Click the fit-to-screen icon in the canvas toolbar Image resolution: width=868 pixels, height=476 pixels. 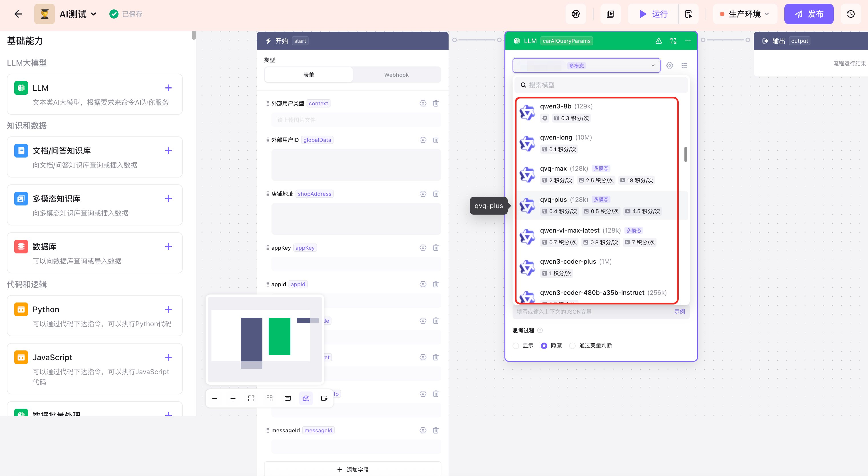tap(251, 398)
